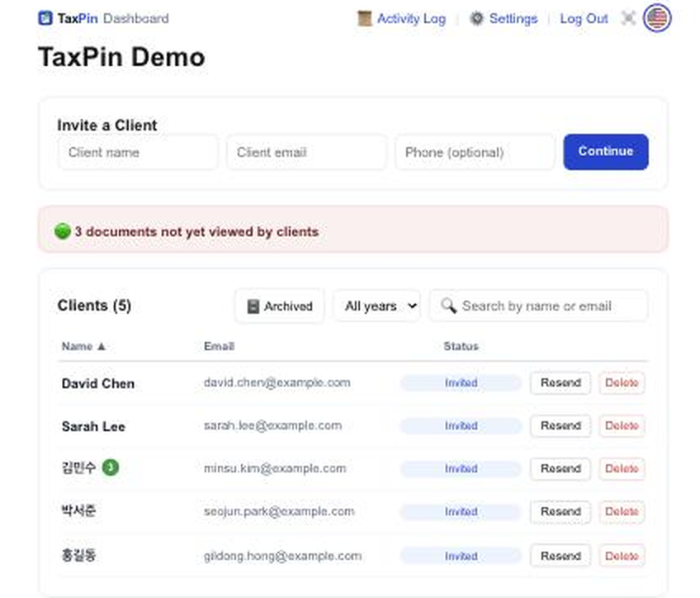The width and height of the screenshot is (700, 598).
Task: Resend invite to seojun.park@example.com
Action: coord(560,511)
